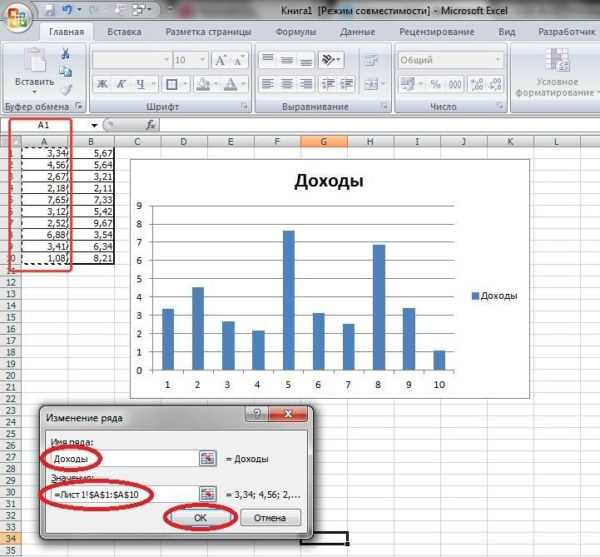Expand the font size 10 dropdown

coord(202,60)
